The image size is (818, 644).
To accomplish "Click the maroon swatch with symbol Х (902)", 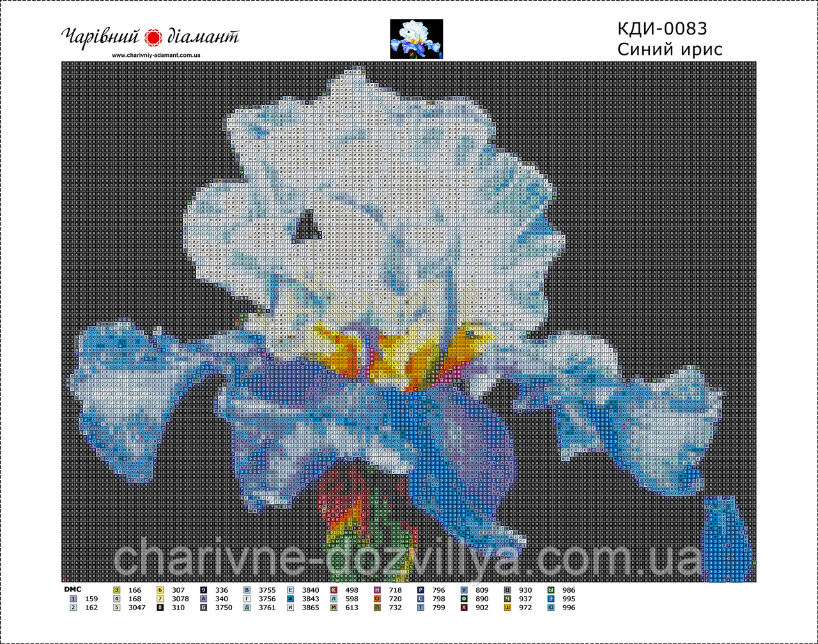I will tap(465, 608).
